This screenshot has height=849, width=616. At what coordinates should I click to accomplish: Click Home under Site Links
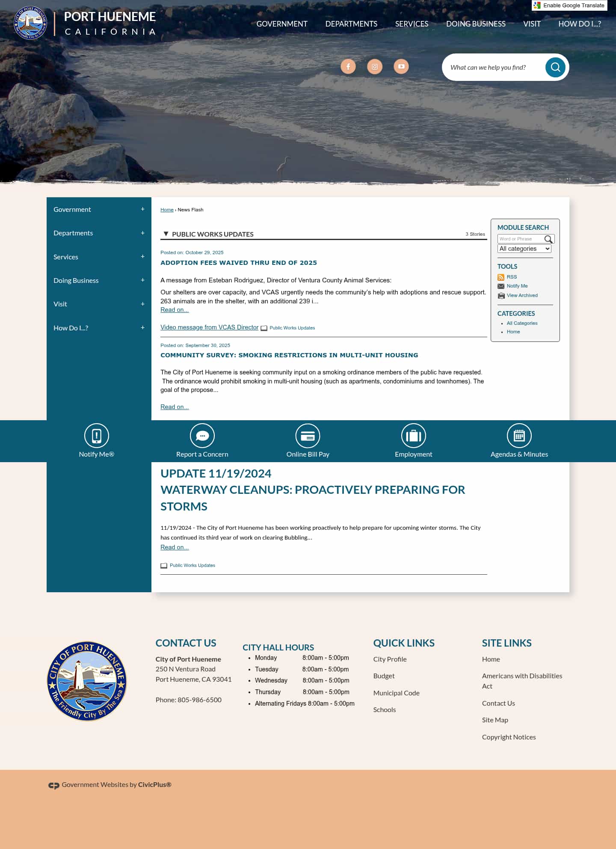pos(491,659)
